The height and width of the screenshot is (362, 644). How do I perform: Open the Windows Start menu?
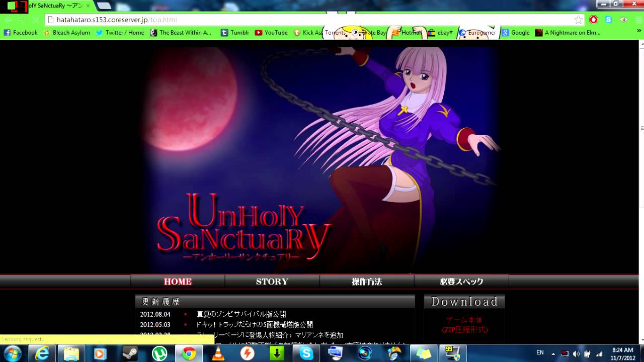point(13,353)
